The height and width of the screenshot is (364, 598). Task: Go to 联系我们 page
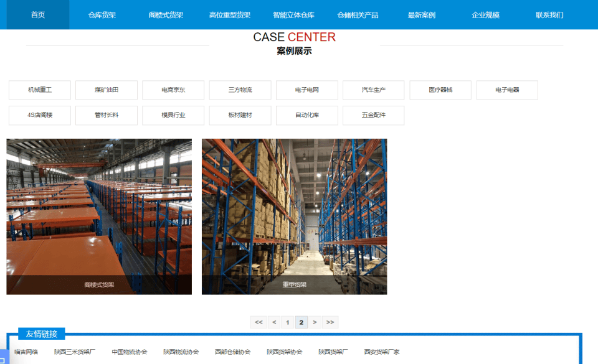549,15
